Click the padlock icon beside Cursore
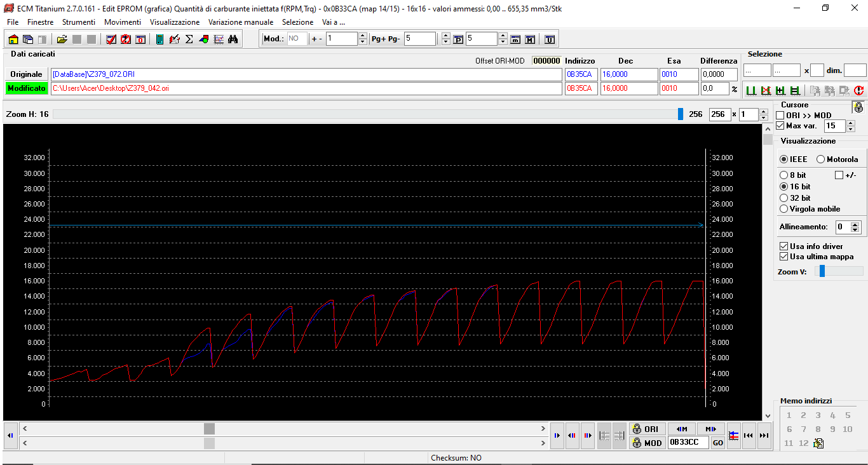This screenshot has width=868, height=465. [858, 107]
